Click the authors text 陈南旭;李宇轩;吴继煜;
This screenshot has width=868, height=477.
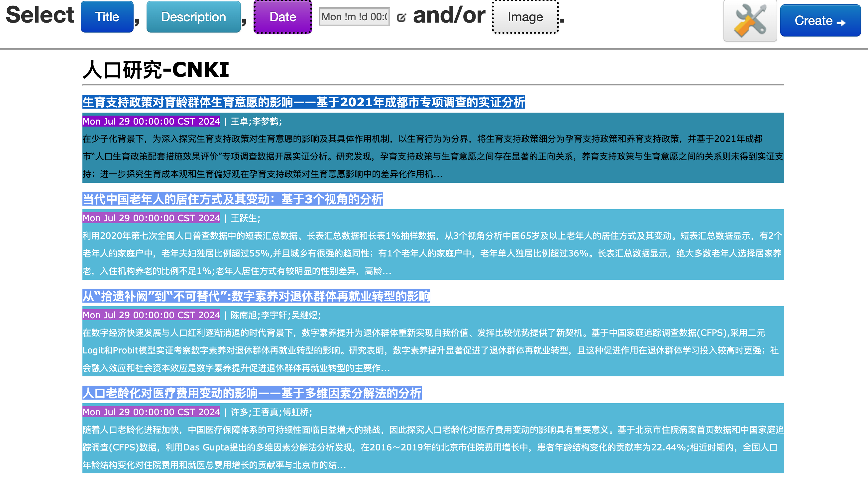click(276, 315)
